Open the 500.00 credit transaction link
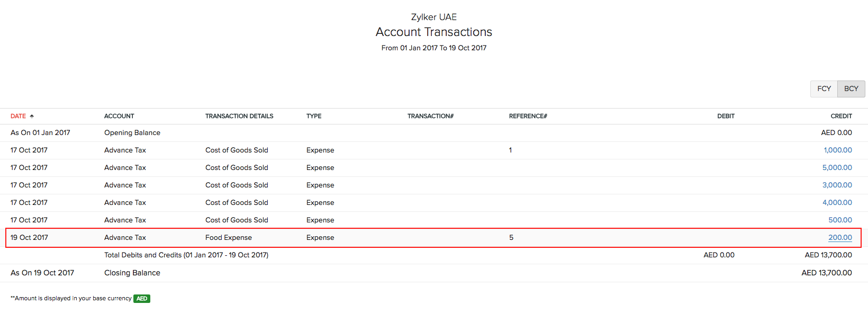Image resolution: width=868 pixels, height=313 pixels. click(839, 220)
